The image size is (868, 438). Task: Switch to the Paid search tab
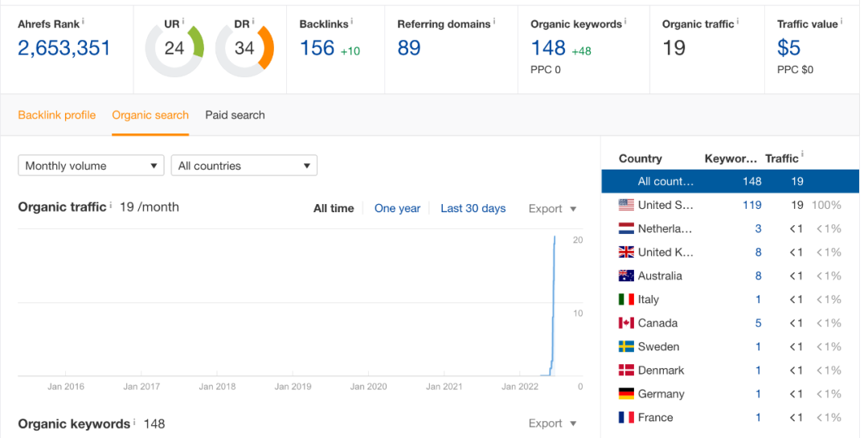click(x=235, y=115)
